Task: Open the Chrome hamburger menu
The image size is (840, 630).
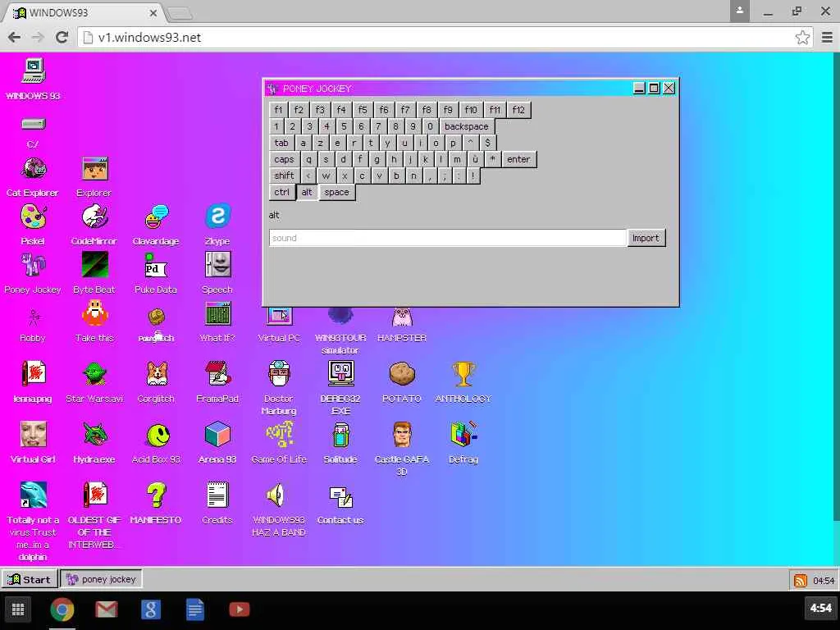Action: click(827, 38)
